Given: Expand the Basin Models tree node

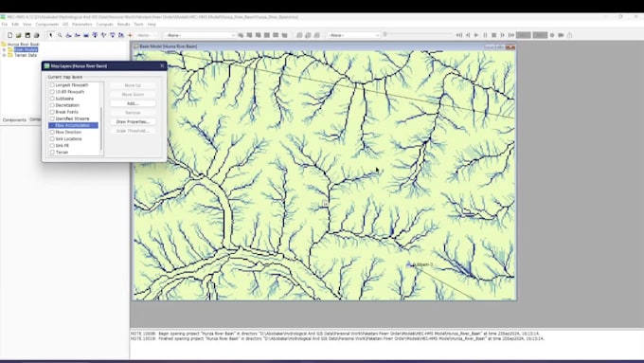Looking at the screenshot, I should click(4, 49).
